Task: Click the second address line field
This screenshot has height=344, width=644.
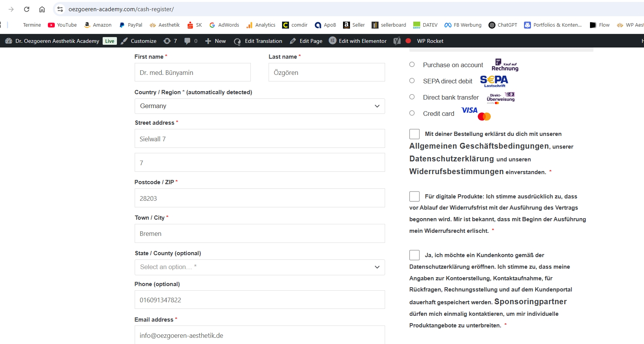Action: pos(260,163)
